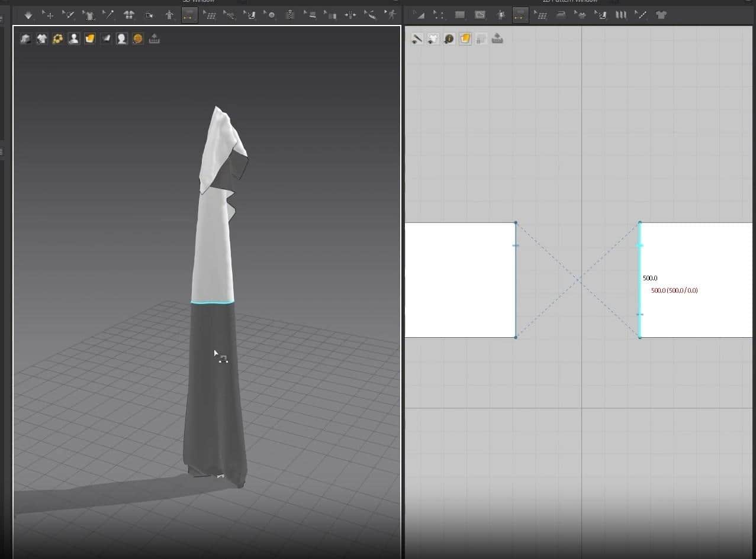This screenshot has height=559, width=756.
Task: Click the export tray icon in 3D window
Action: (x=154, y=39)
